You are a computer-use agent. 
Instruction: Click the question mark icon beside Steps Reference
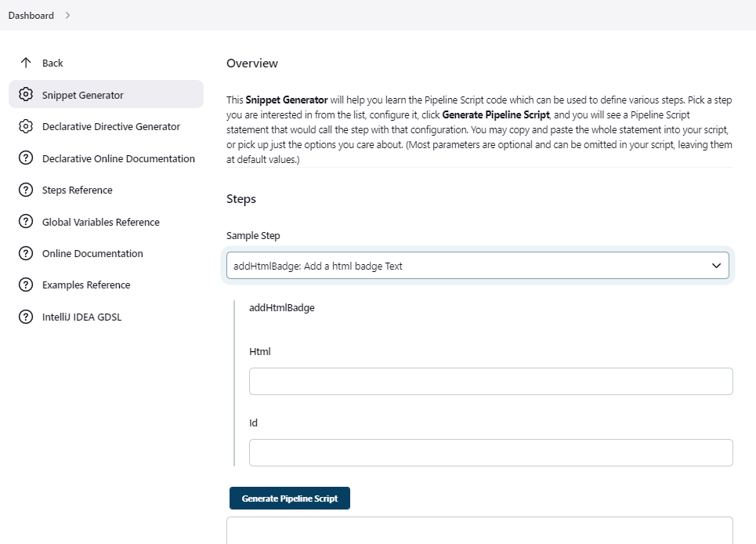coord(25,190)
